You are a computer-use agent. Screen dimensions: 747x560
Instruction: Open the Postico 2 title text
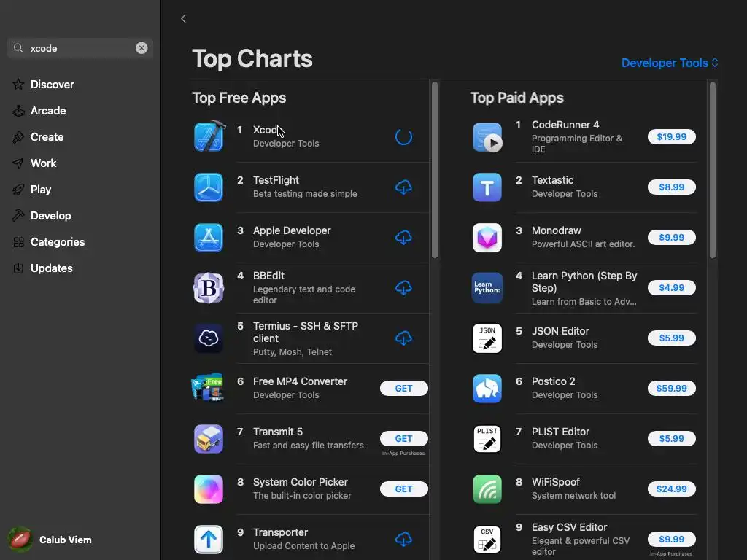(554, 381)
